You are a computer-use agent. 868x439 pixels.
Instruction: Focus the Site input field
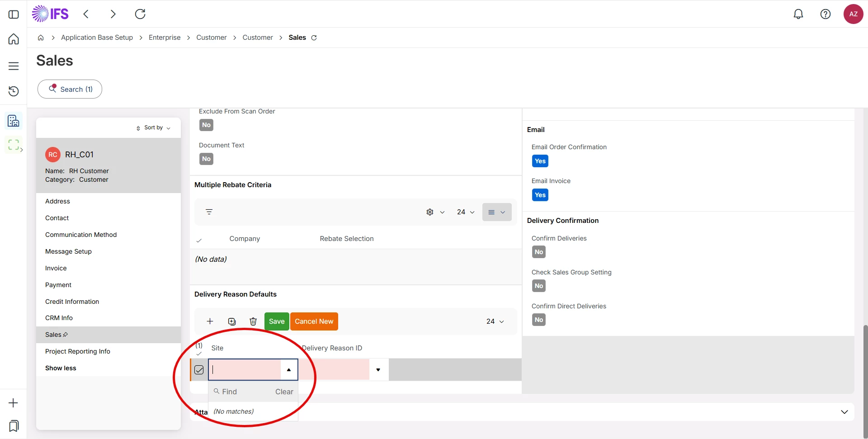[x=245, y=370]
